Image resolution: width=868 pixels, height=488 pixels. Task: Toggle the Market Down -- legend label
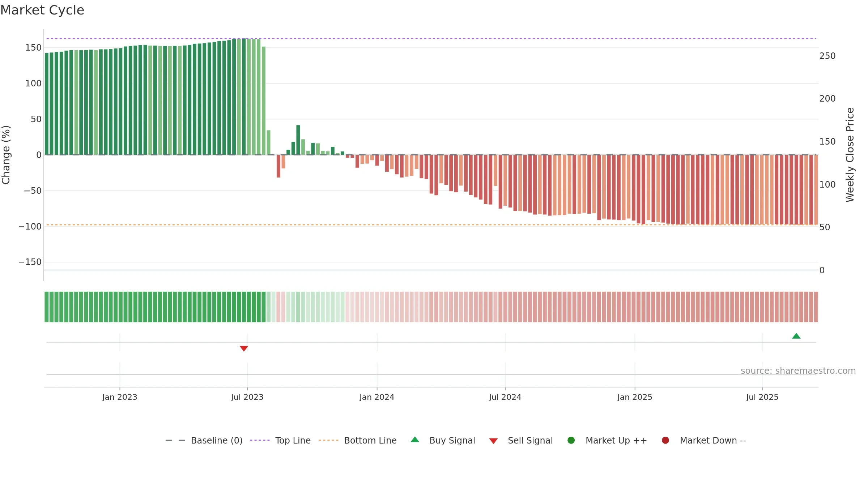tap(713, 441)
